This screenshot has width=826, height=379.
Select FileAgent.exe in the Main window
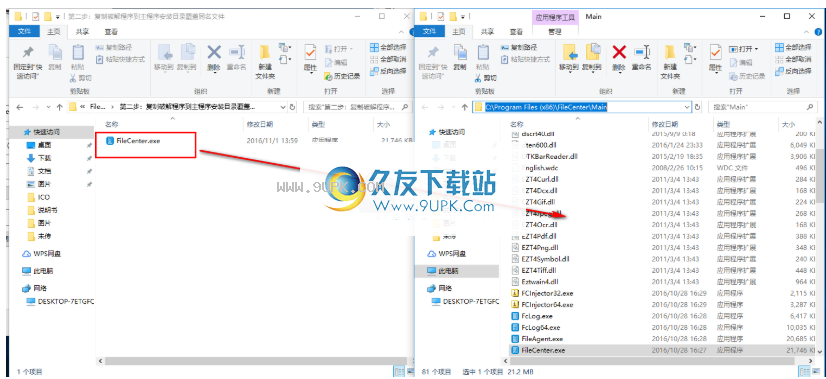[542, 338]
